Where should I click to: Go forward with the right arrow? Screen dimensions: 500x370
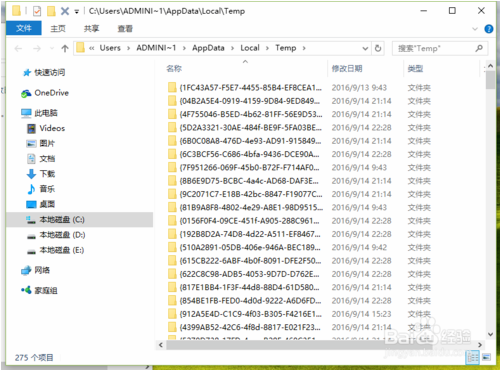click(37, 49)
